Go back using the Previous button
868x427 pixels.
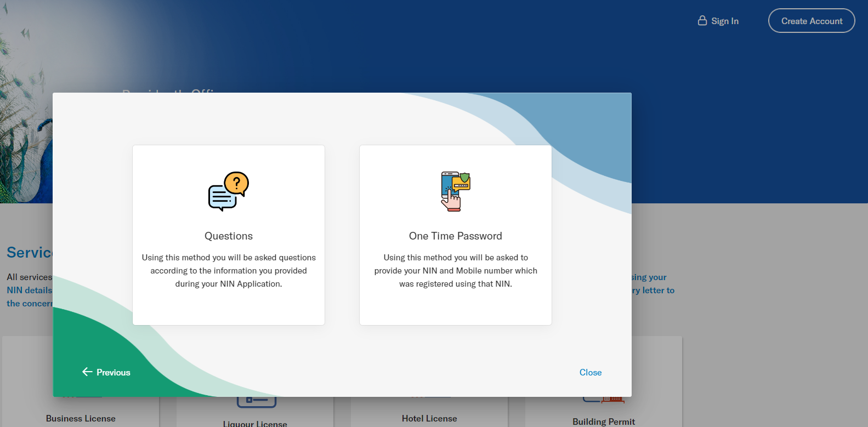point(106,372)
